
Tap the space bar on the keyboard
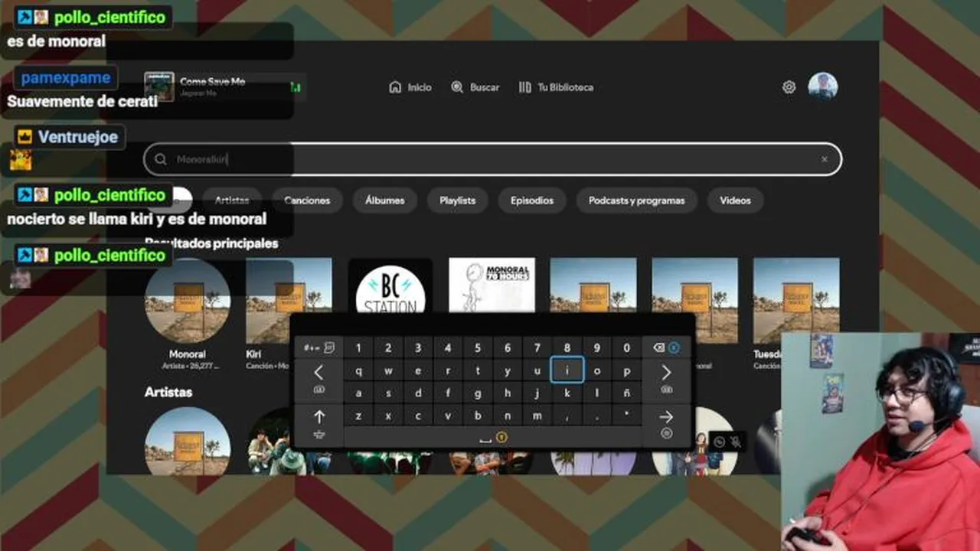493,438
